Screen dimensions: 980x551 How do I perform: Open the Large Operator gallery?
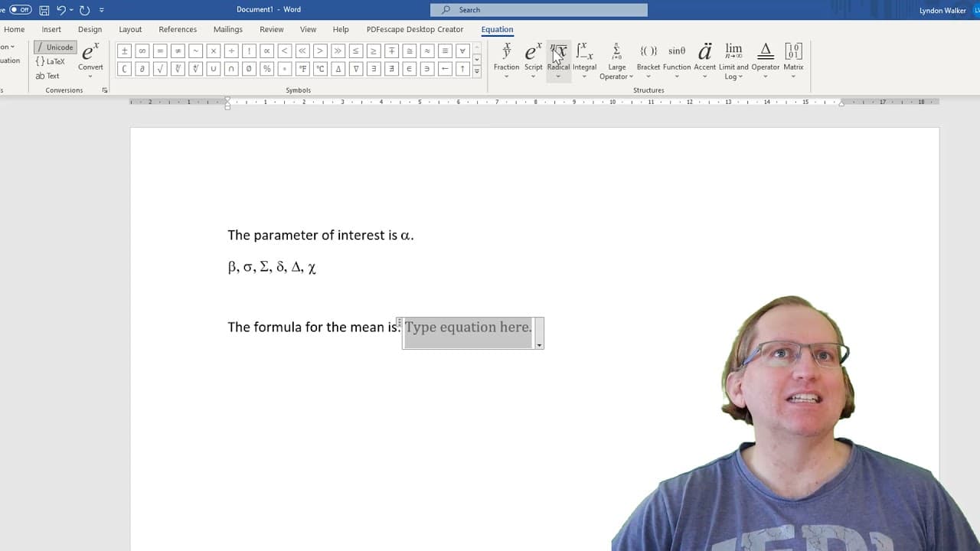616,60
